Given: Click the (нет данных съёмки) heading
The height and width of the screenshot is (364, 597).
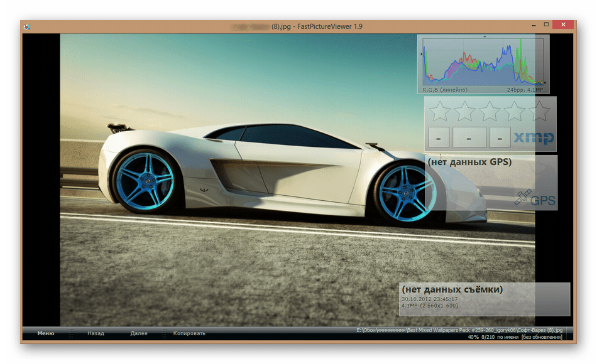Looking at the screenshot, I should pyautogui.click(x=452, y=289).
